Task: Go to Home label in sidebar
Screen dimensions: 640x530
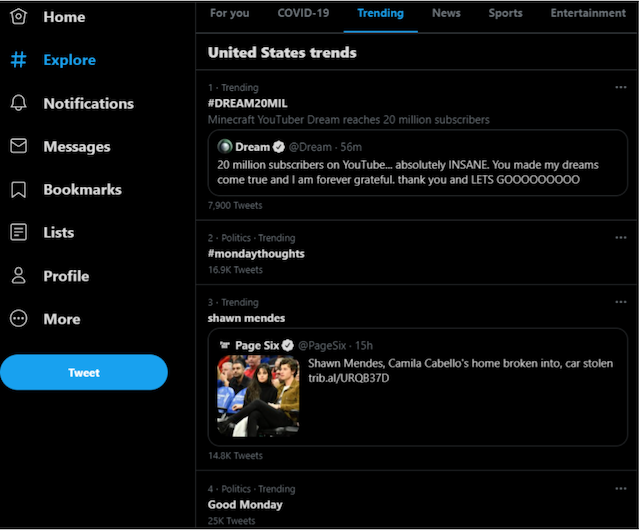Action: click(64, 17)
